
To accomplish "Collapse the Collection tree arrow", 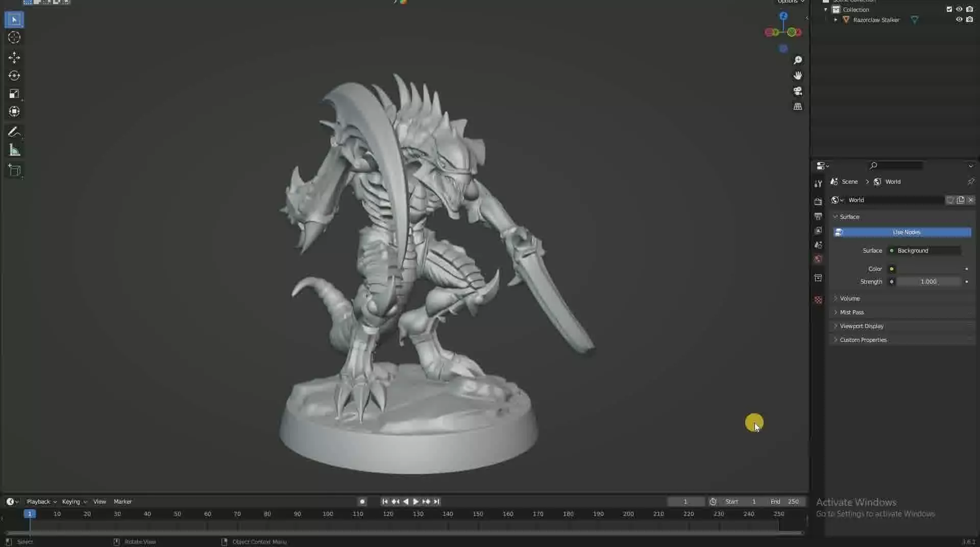I will [826, 10].
